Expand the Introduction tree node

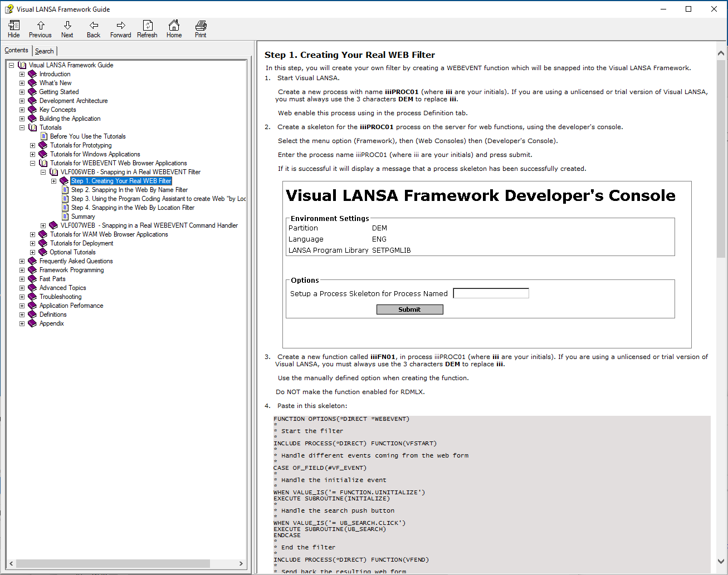(22, 74)
